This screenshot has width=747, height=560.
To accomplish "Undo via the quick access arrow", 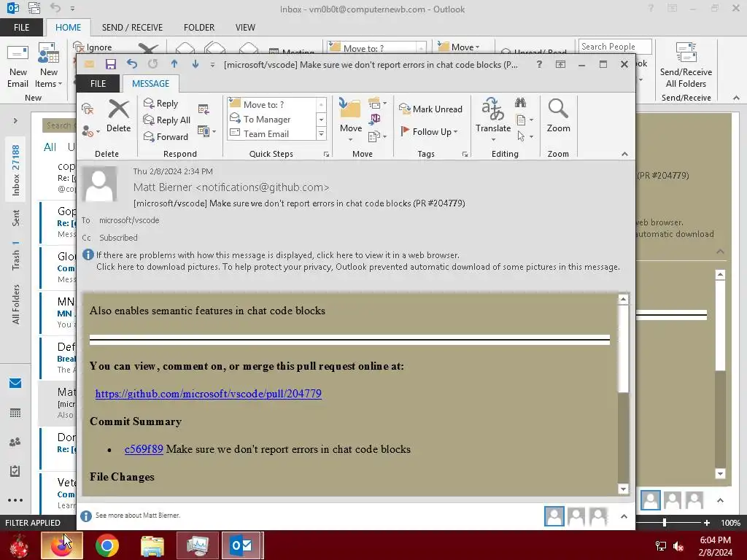I will pyautogui.click(x=132, y=64).
